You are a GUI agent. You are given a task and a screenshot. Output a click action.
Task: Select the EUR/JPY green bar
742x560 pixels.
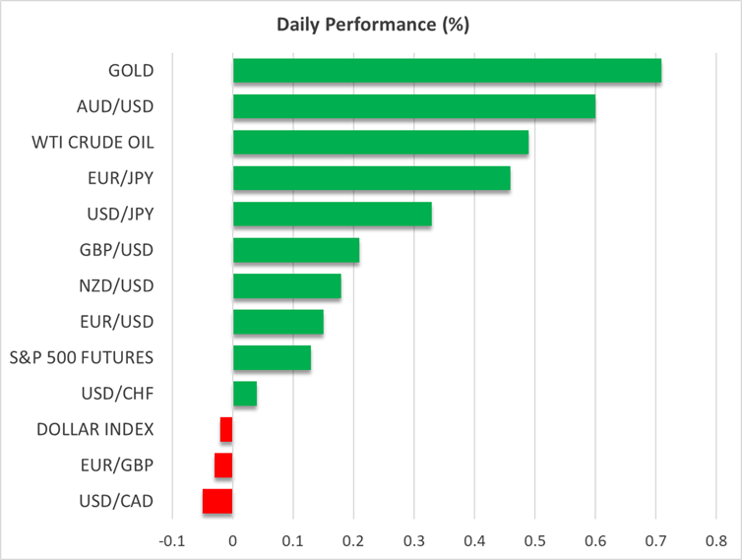[x=371, y=178]
